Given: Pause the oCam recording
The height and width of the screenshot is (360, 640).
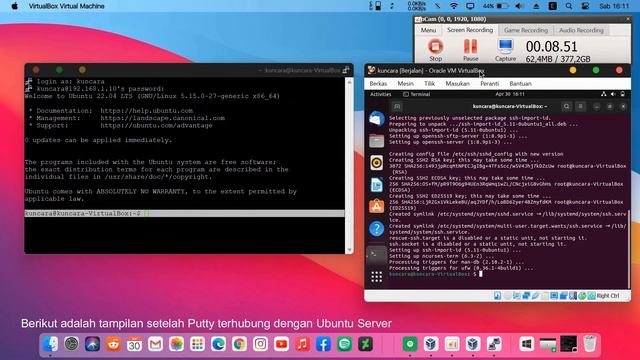Looking at the screenshot, I should tap(470, 50).
